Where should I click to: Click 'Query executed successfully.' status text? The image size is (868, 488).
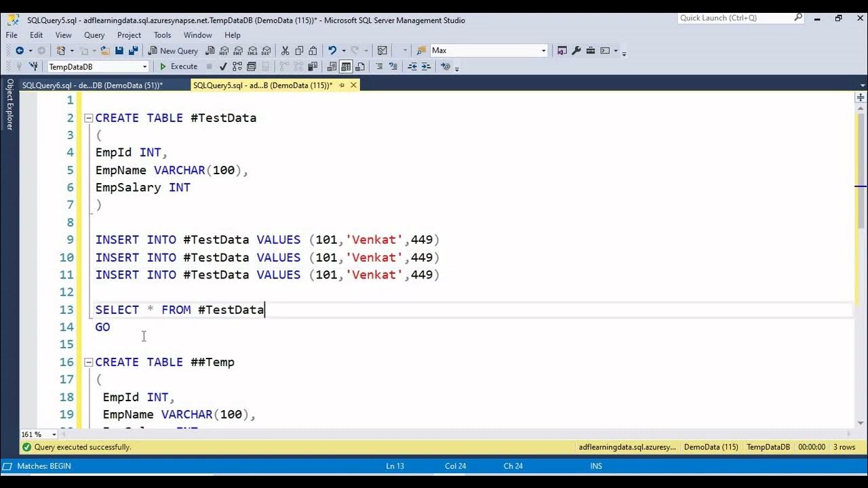(83, 447)
